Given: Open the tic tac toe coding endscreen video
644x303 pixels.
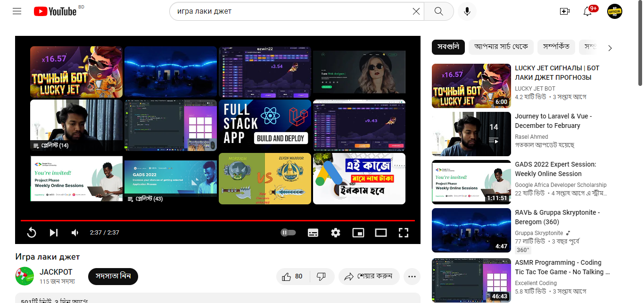Looking at the screenshot, I should pos(171,125).
